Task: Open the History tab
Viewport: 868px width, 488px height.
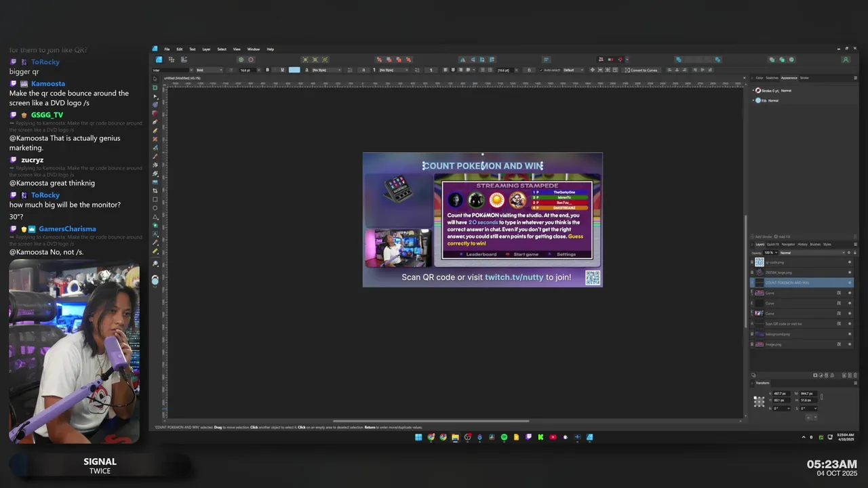Action: pyautogui.click(x=802, y=244)
